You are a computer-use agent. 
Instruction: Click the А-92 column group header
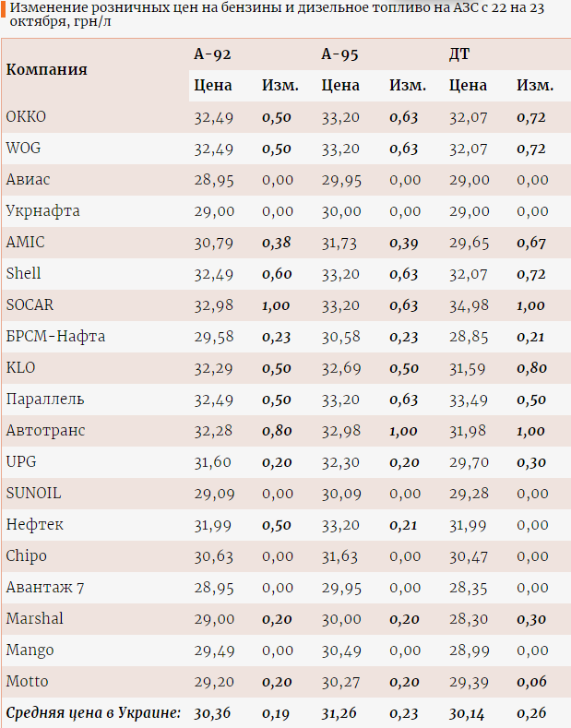click(212, 54)
